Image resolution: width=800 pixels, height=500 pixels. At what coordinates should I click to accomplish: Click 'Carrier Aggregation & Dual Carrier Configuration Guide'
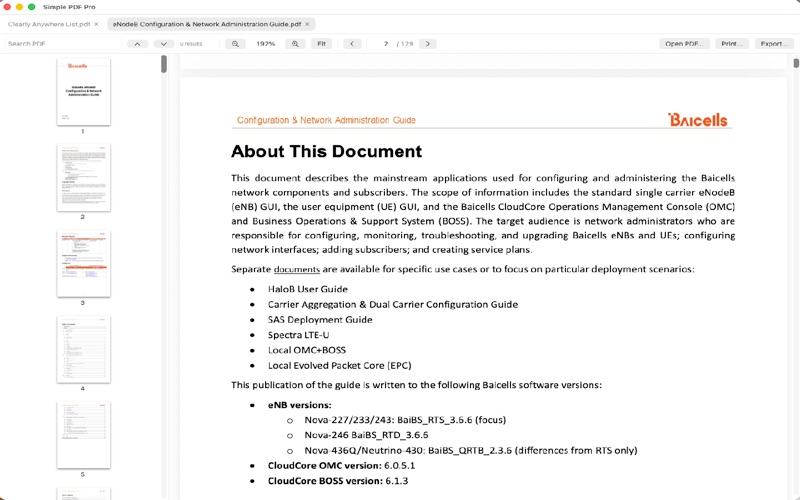393,305
